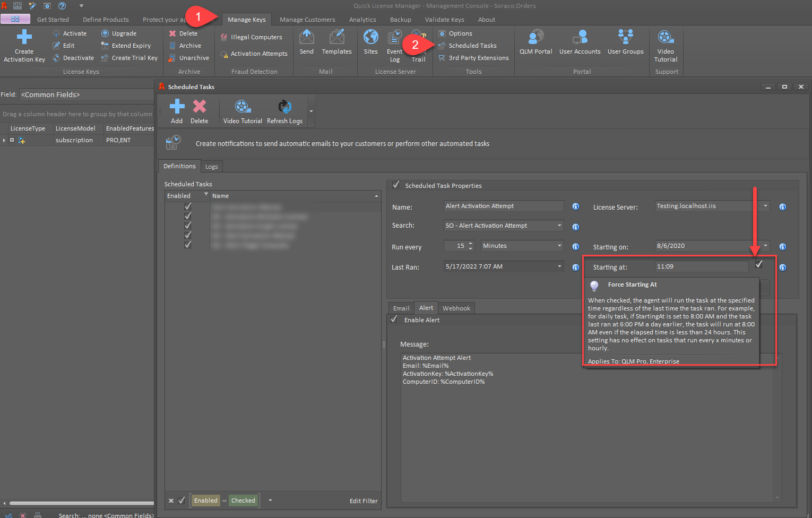Click the Name text field
The height and width of the screenshot is (518, 812).
[503, 206]
